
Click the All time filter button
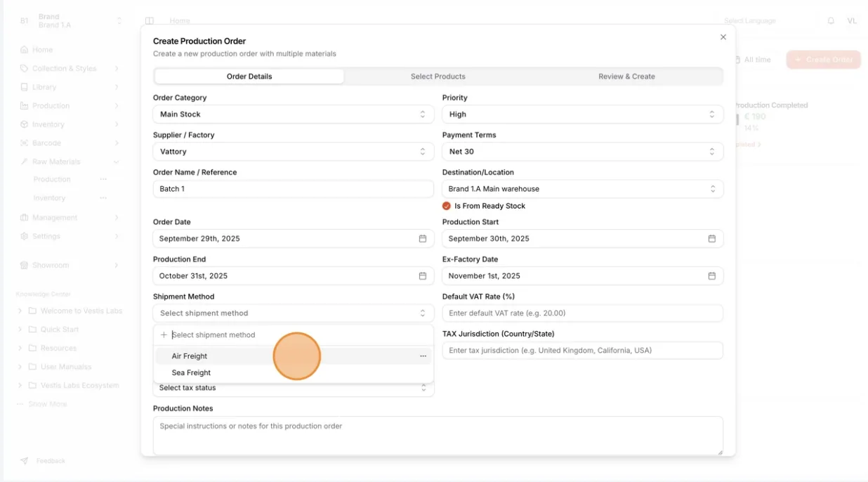752,60
